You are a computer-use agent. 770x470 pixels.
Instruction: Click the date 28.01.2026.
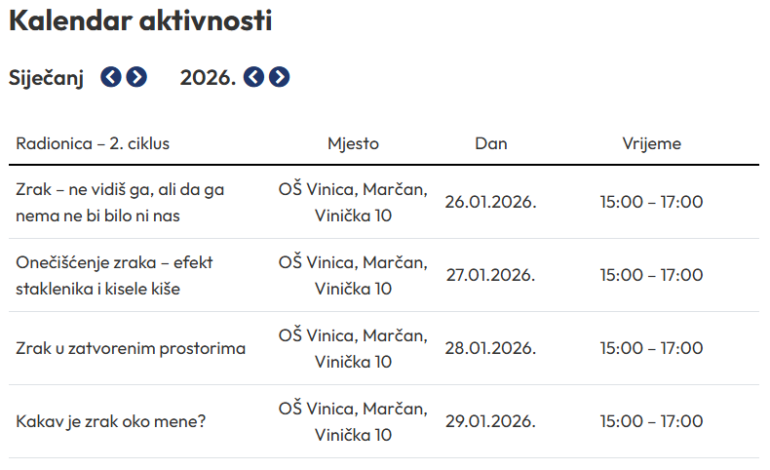(x=491, y=348)
